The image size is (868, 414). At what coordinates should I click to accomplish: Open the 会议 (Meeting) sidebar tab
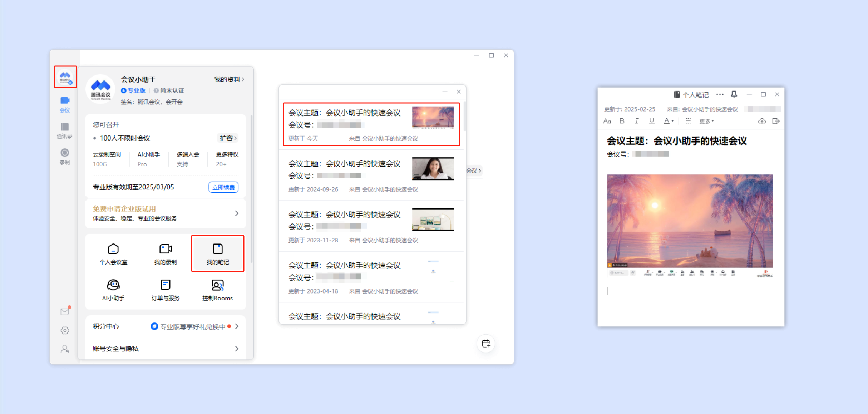coord(65,104)
